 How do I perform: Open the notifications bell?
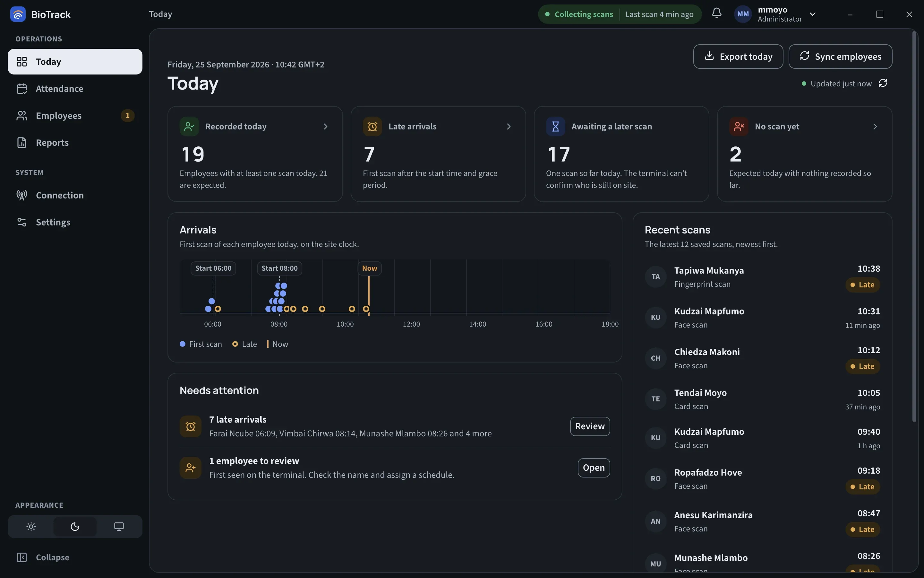(717, 13)
